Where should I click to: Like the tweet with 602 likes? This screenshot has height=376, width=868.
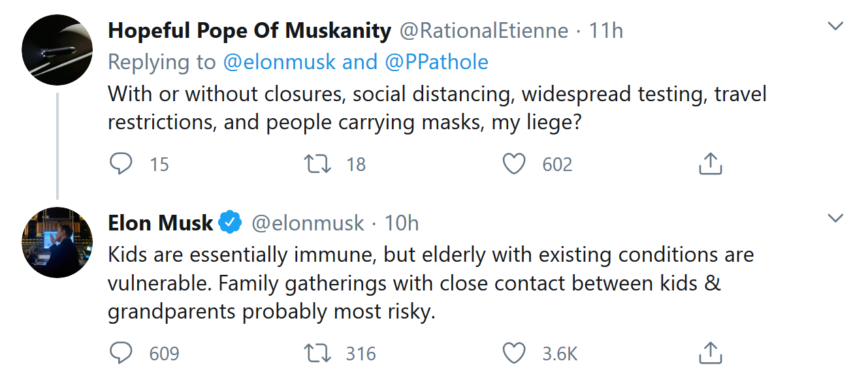(x=514, y=163)
